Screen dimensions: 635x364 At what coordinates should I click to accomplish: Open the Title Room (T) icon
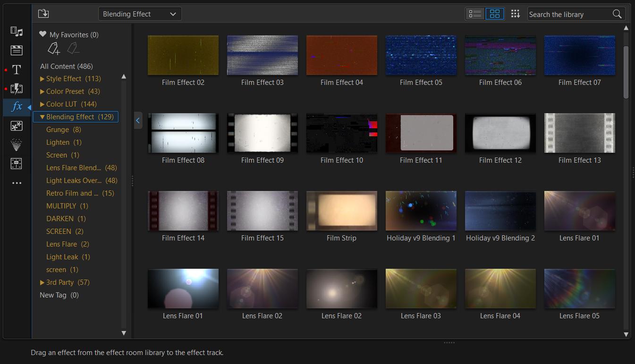click(x=17, y=70)
